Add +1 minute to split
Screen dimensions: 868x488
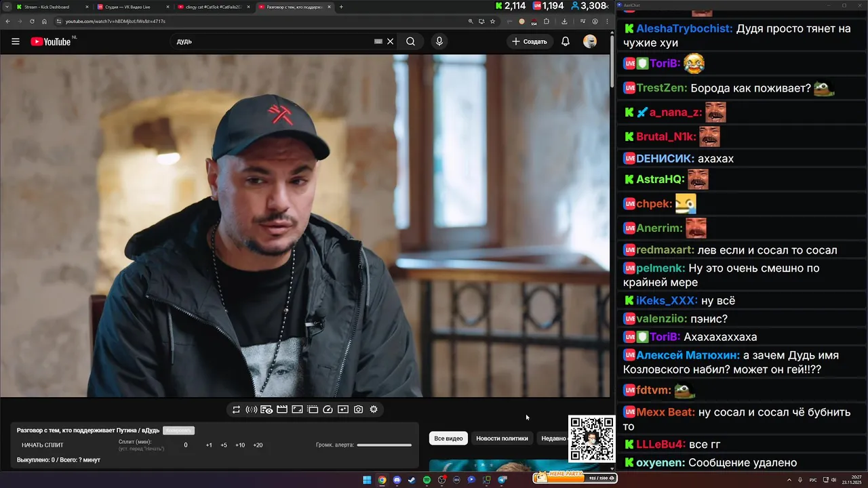coord(209,445)
